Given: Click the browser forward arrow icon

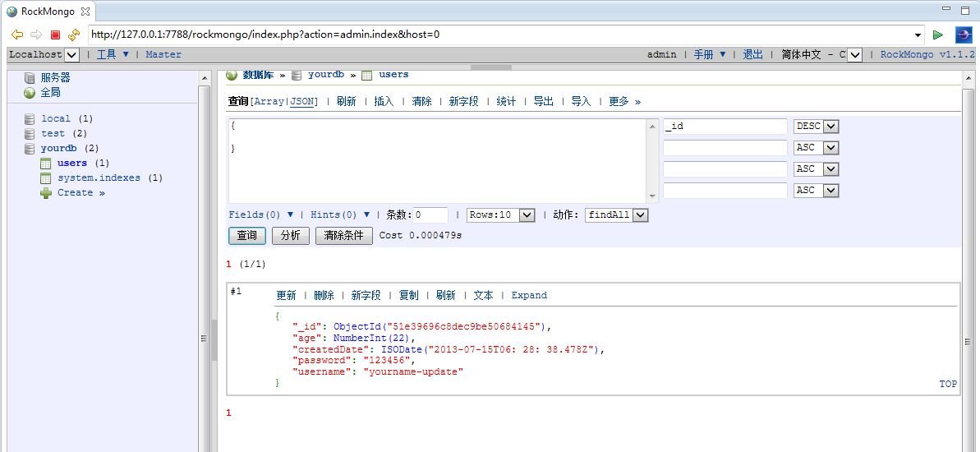Looking at the screenshot, I should pyautogui.click(x=36, y=35).
